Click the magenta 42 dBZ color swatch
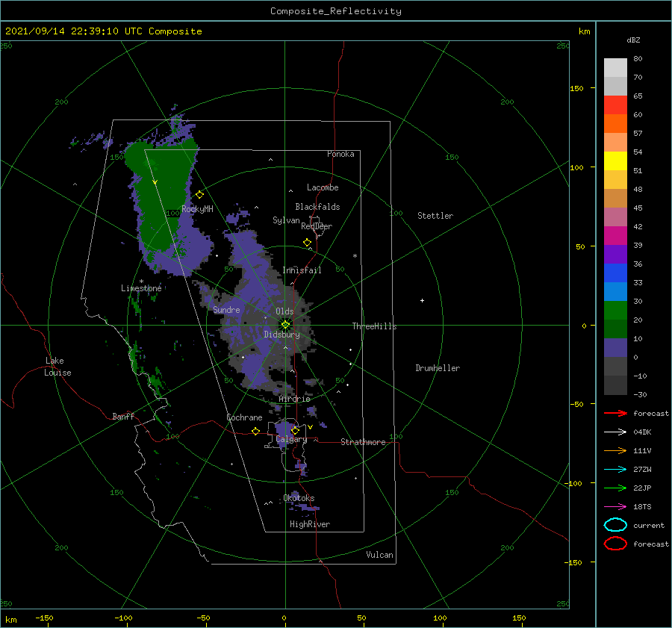This screenshot has height=628, width=672. 615,236
